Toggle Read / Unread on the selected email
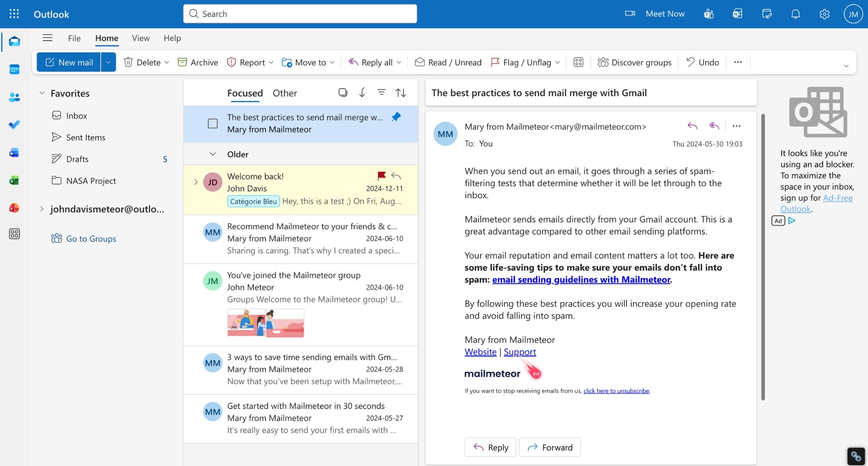Screen dimensions: 868x466 pos(448,62)
